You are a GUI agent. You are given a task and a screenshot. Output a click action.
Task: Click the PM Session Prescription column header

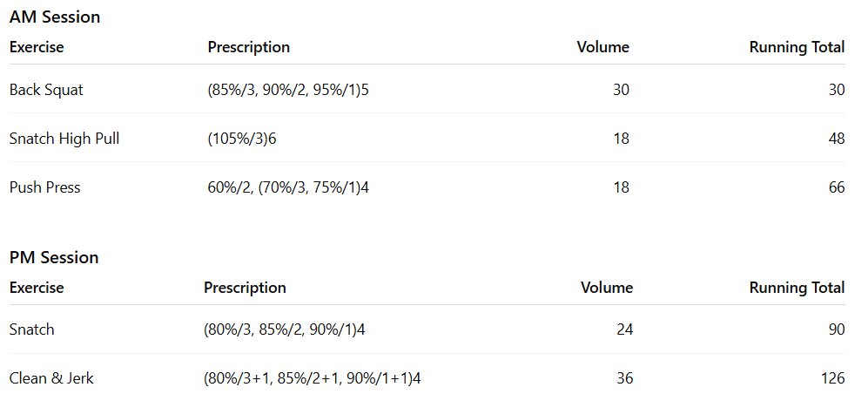pos(245,288)
